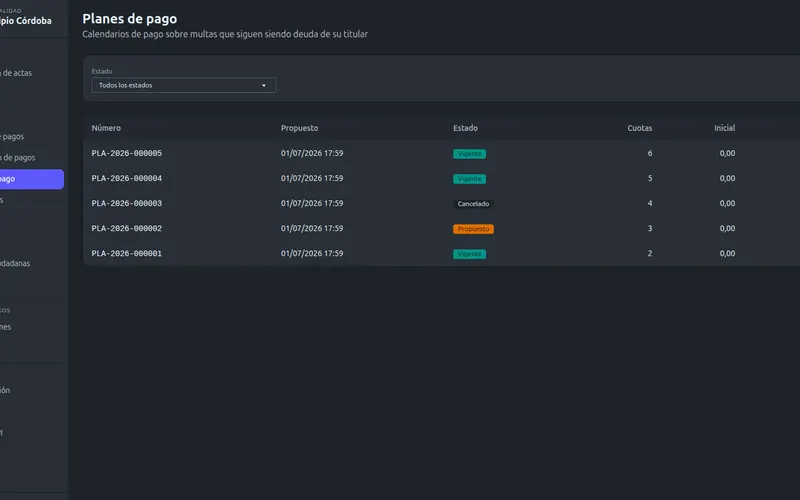Click the Cuotas value 2
Viewport: 800px width, 500px height.
click(x=649, y=253)
